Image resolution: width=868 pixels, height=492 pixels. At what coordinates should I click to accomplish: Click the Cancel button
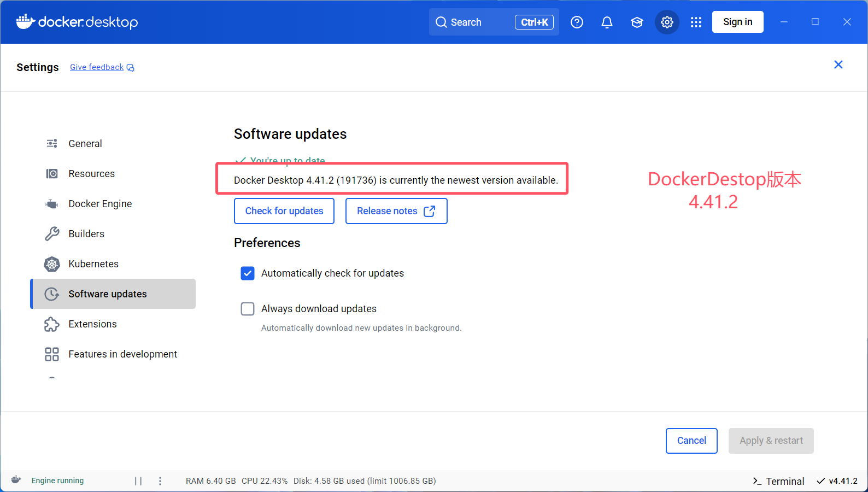(691, 441)
